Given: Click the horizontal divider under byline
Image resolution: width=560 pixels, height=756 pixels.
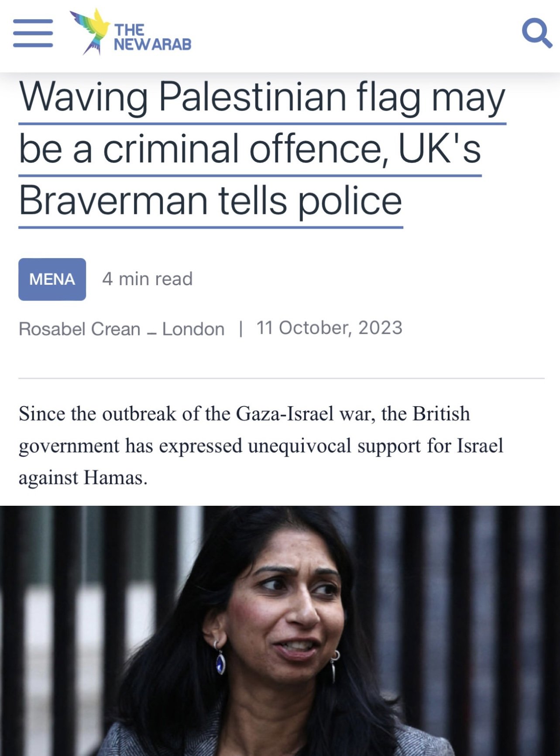Looking at the screenshot, I should point(282,378).
